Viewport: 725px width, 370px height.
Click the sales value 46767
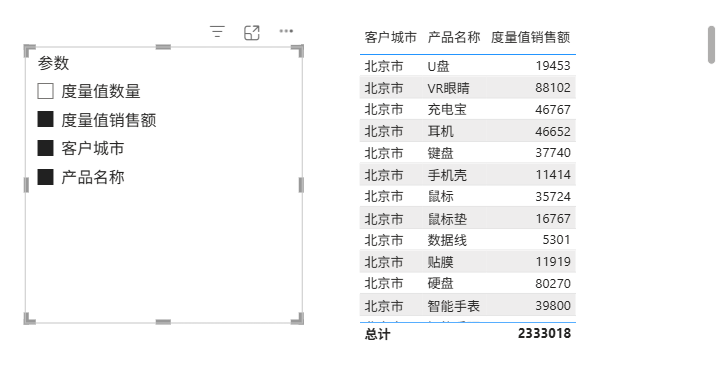tap(553, 110)
